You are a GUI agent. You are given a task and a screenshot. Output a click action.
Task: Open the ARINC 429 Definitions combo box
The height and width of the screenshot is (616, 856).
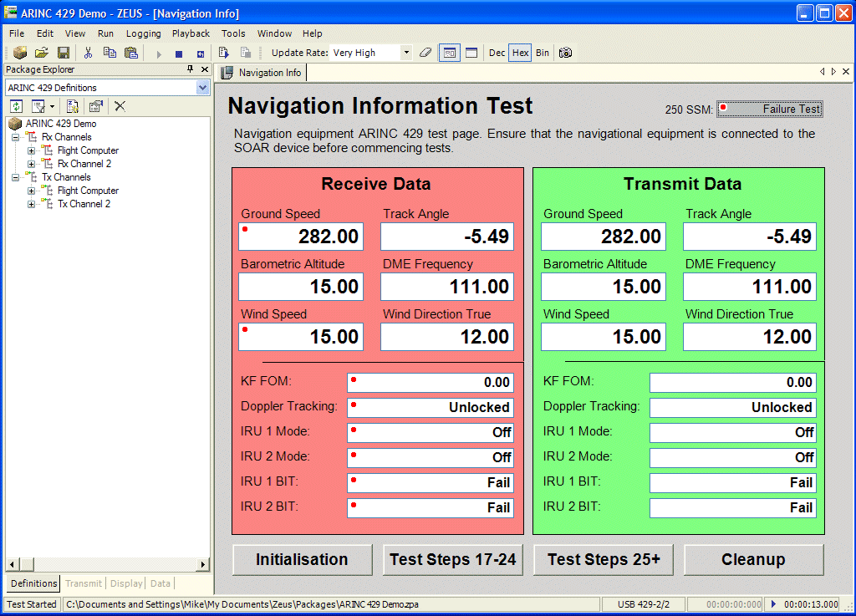point(202,88)
